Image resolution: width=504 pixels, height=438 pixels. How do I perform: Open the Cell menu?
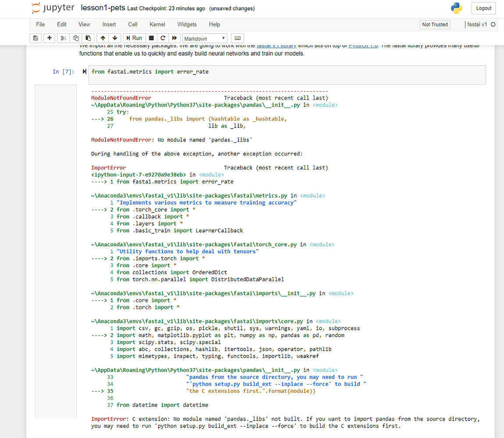pos(132,25)
